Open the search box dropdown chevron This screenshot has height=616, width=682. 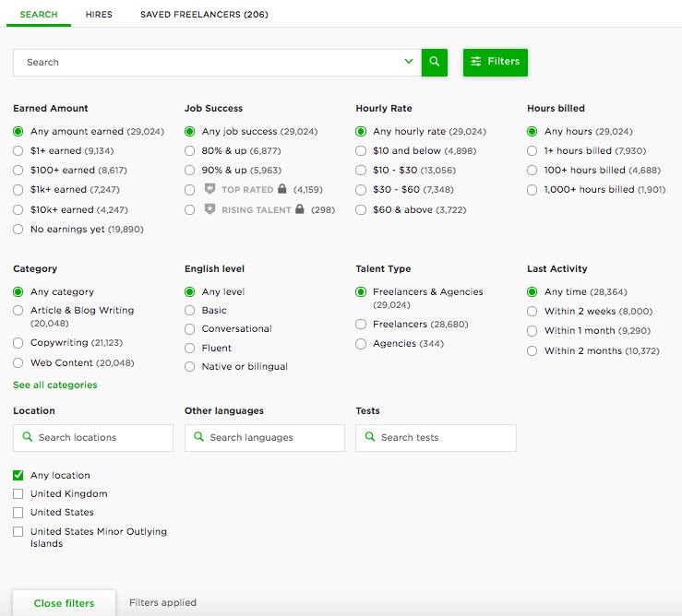[409, 61]
